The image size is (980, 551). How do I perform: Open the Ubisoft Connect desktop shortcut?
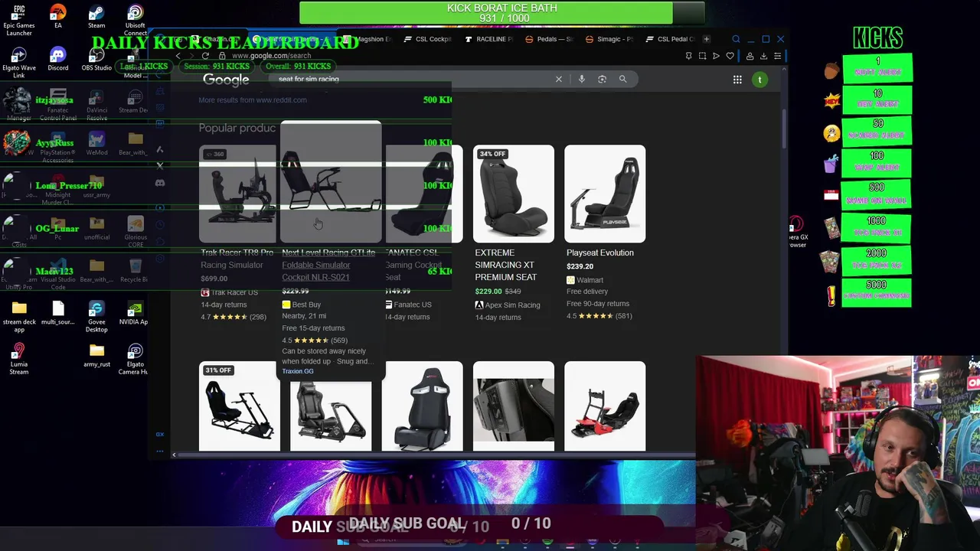pos(136,21)
